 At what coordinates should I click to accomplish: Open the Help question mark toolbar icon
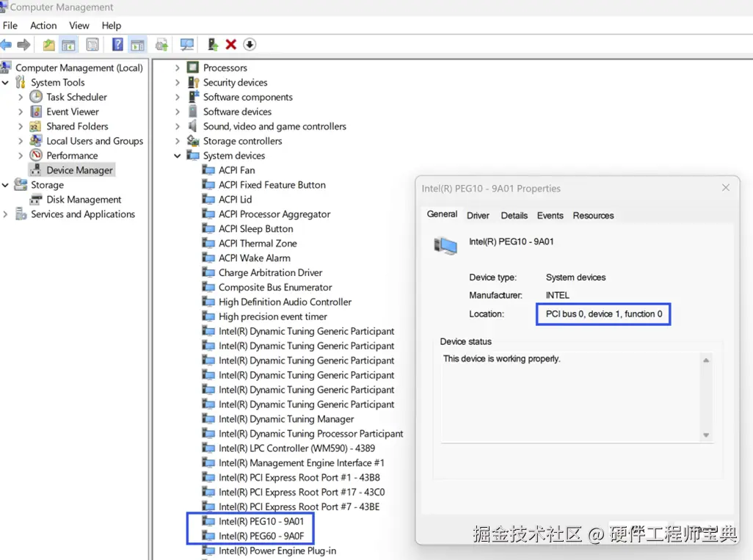(x=117, y=45)
